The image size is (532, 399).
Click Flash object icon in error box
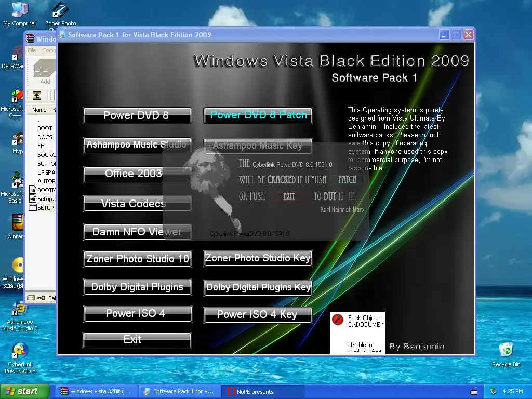click(338, 320)
